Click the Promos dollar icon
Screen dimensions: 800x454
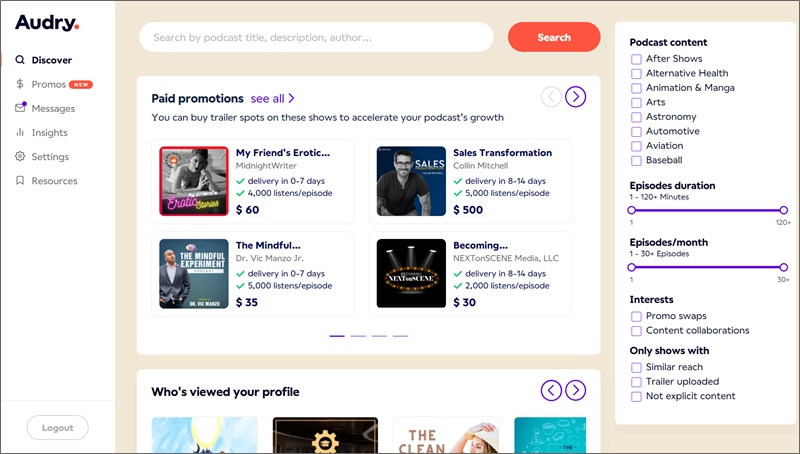pos(20,85)
